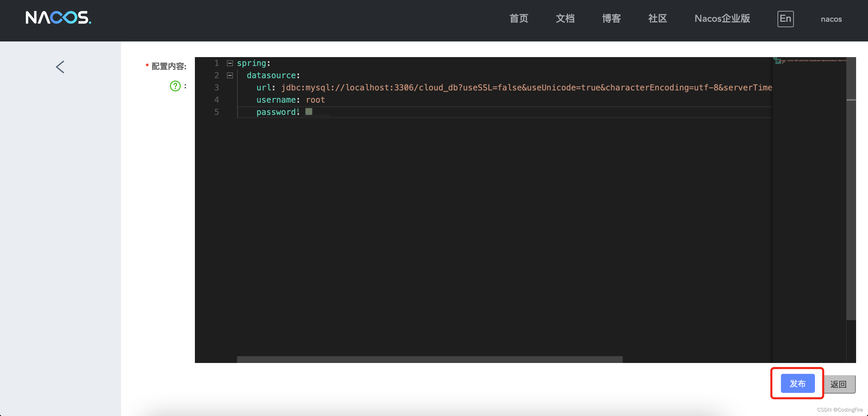Image resolution: width=868 pixels, height=416 pixels.
Task: Click the 发布 publish button
Action: 798,383
